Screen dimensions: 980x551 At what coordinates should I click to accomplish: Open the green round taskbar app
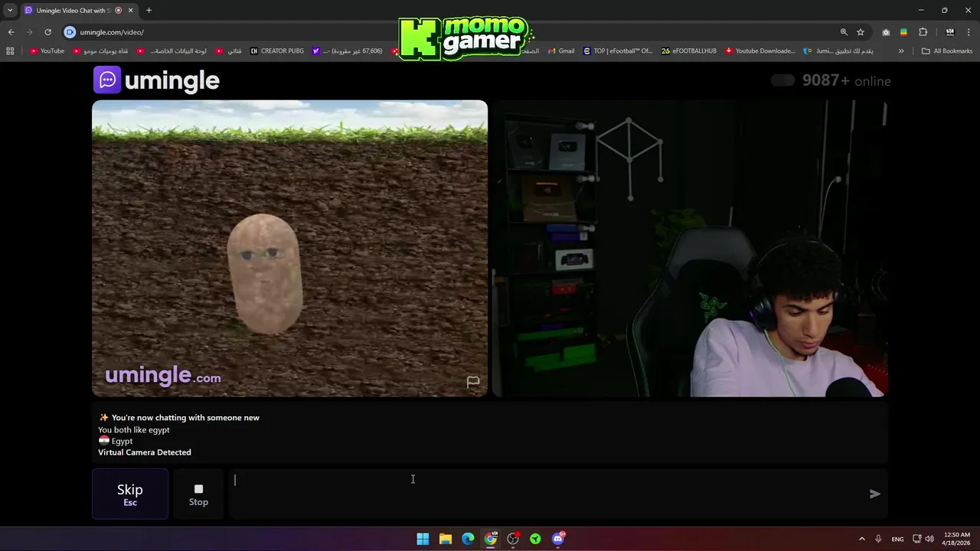tap(535, 539)
